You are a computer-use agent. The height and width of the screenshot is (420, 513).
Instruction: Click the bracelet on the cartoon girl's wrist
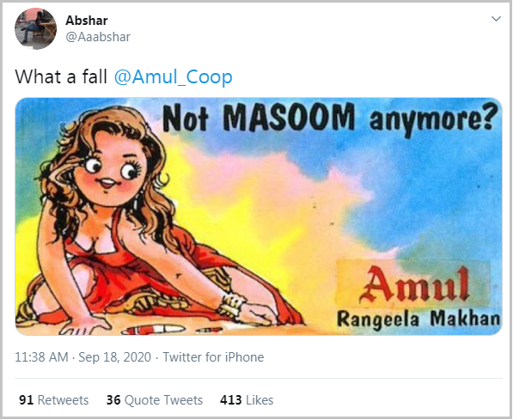(x=232, y=305)
